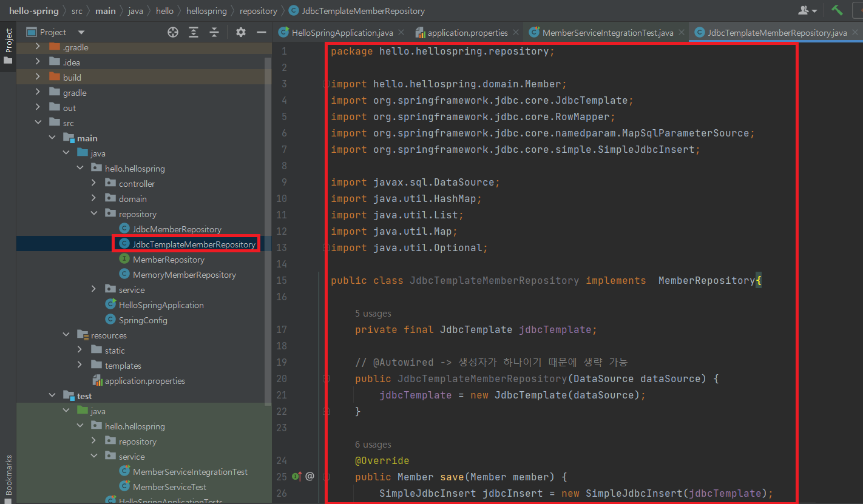Click line number 15 in gutter

click(x=281, y=280)
